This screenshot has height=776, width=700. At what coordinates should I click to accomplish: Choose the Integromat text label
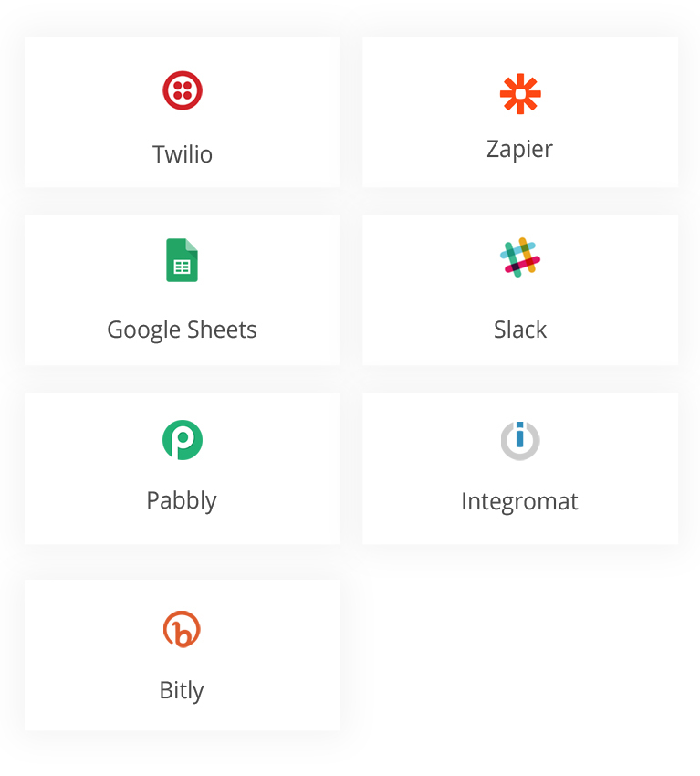tap(519, 502)
